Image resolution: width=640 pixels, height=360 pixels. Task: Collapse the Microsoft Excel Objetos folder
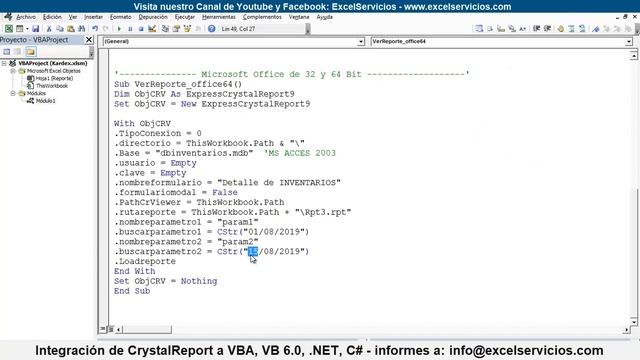coord(13,71)
